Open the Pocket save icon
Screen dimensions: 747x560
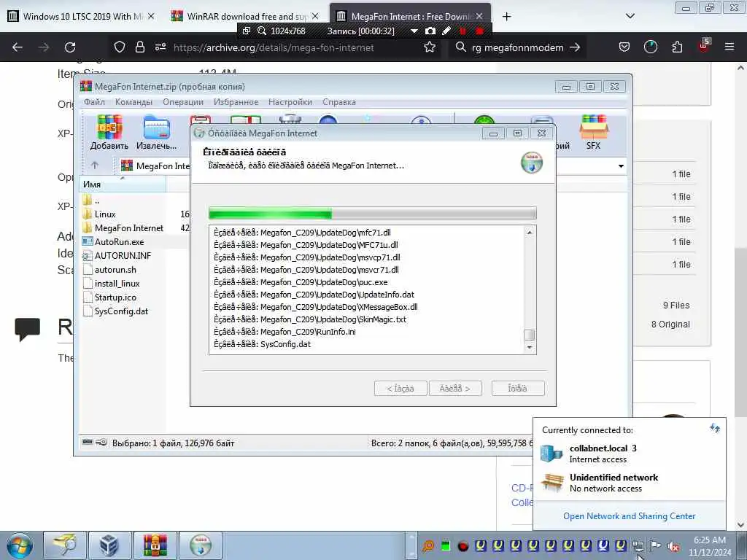pyautogui.click(x=624, y=47)
